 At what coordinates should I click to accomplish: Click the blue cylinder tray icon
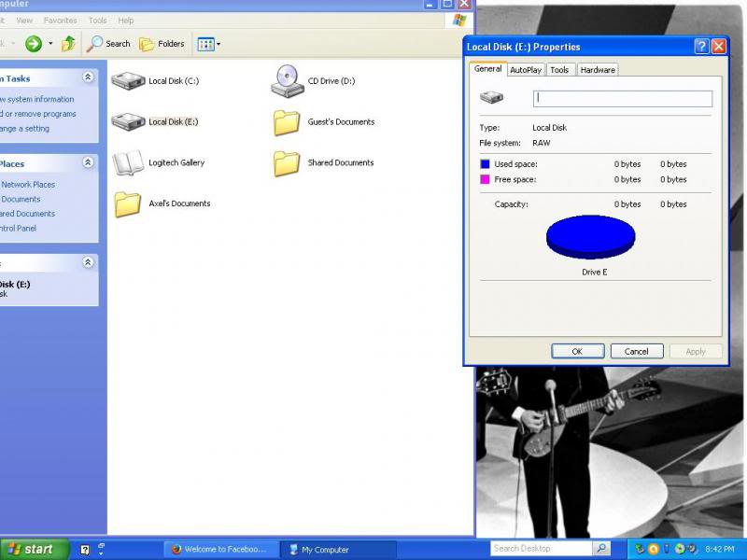click(667, 549)
